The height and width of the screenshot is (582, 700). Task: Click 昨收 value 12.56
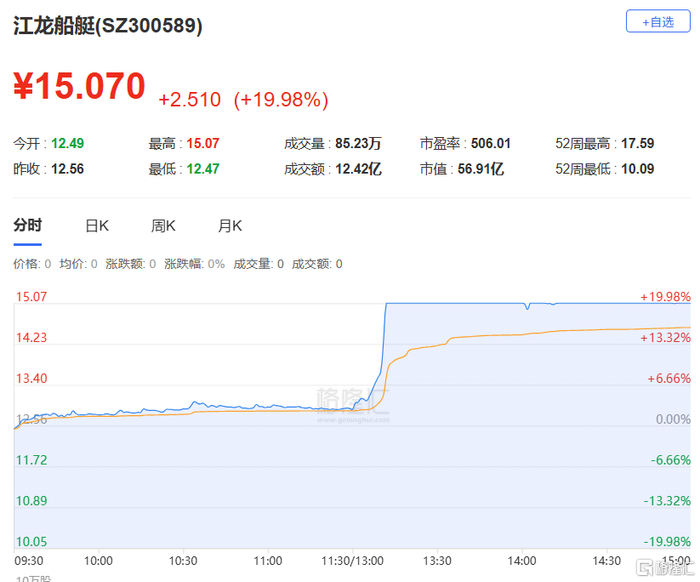(x=67, y=169)
